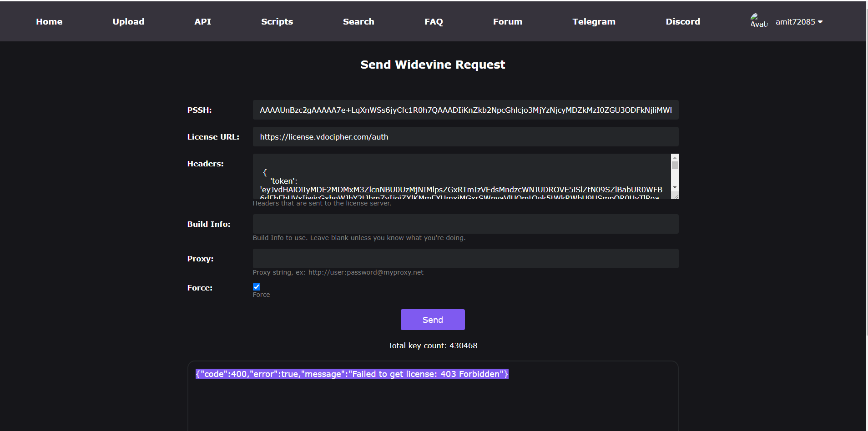This screenshot has height=431, width=868.
Task: Click into the PSSH input field
Action: click(x=465, y=110)
